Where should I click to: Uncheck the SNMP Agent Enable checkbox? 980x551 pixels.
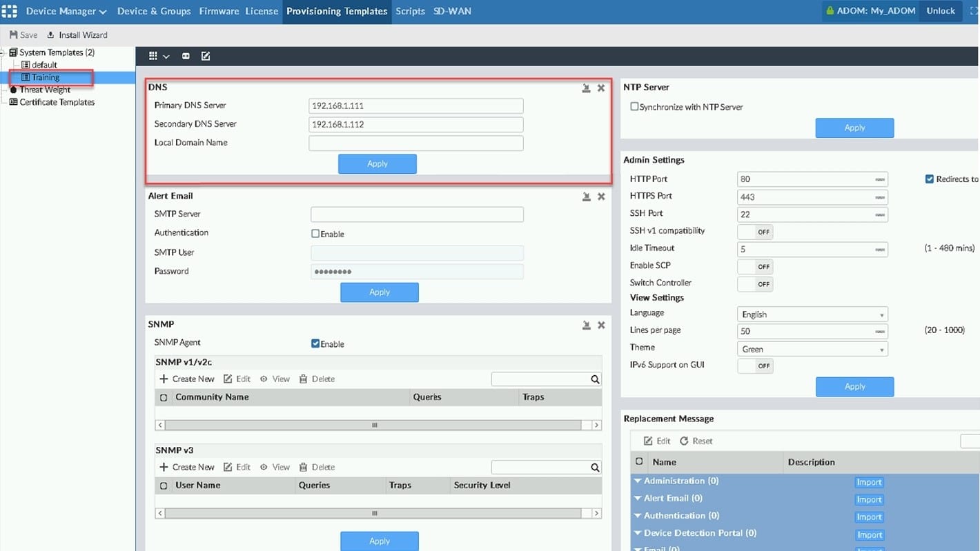click(x=315, y=343)
